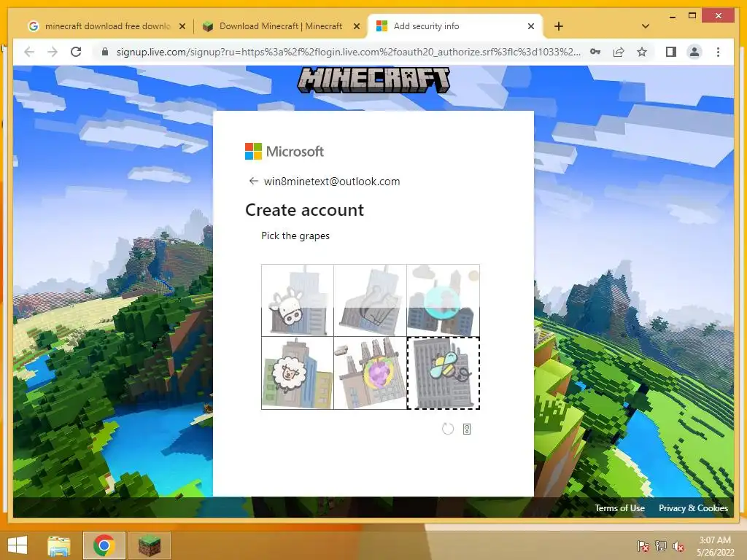The width and height of the screenshot is (747, 560).
Task: Open a new browser tab
Action: click(x=559, y=26)
